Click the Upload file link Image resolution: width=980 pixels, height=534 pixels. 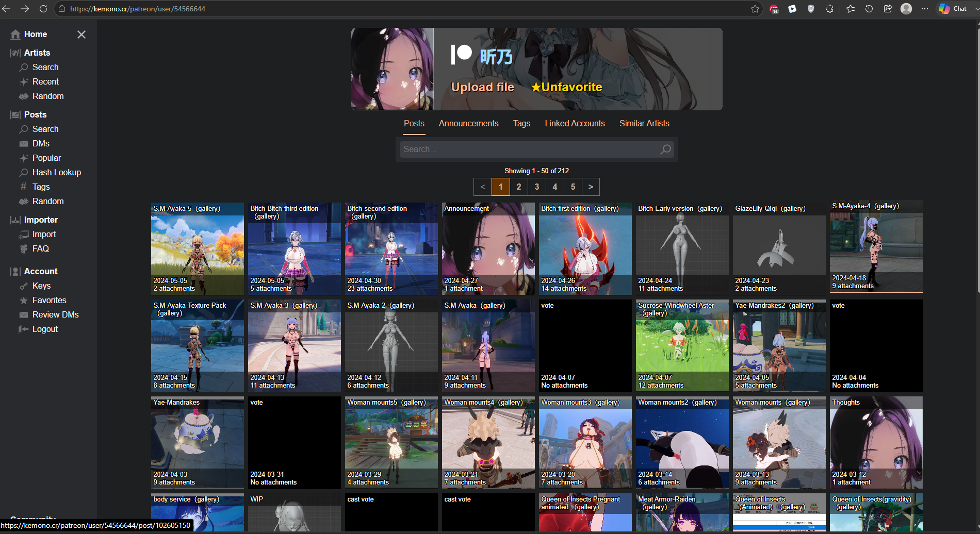tap(483, 87)
